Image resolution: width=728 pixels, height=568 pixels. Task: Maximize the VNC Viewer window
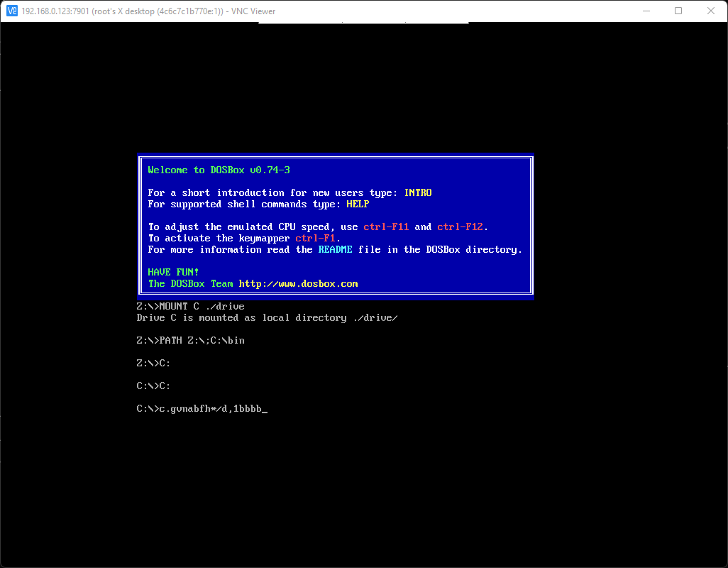click(x=678, y=11)
